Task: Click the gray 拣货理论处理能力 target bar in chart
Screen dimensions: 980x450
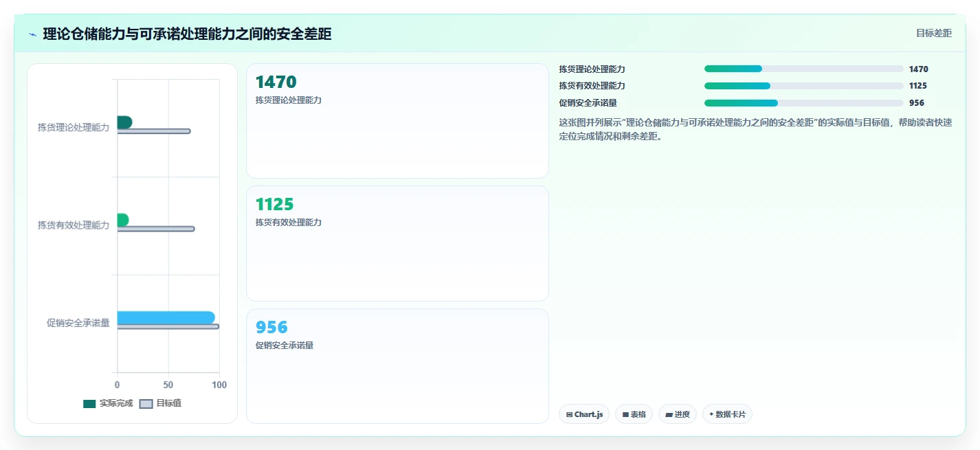Action: (x=154, y=131)
